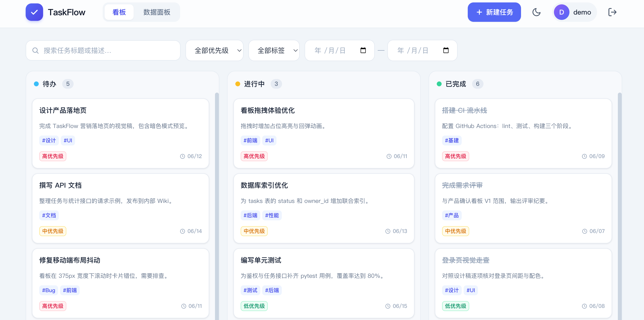Click 中优先级 badge on 完成需求评审
The image size is (644, 320).
(x=455, y=231)
